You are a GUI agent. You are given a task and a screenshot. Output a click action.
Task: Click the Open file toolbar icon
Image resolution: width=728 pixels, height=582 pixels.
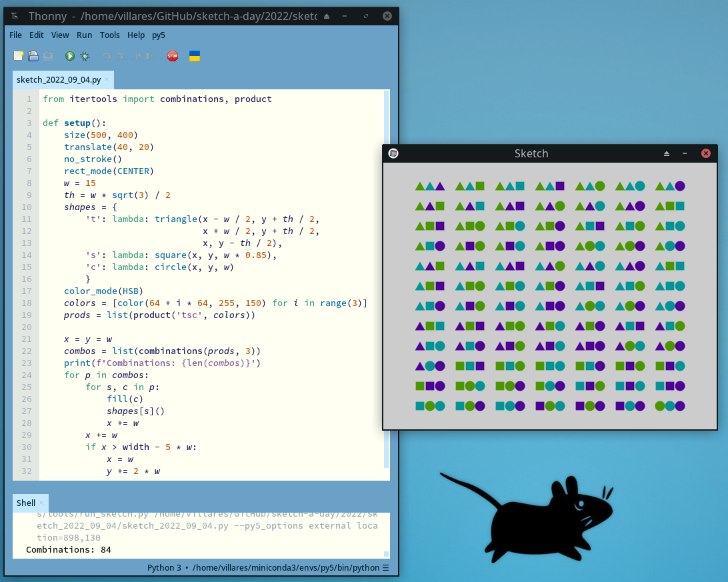[33, 57]
